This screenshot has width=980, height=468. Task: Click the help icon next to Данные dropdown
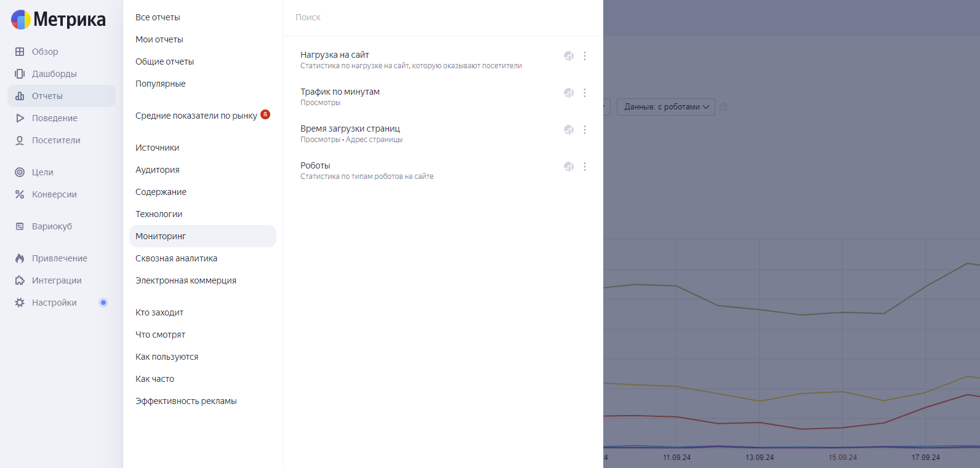pos(723,107)
